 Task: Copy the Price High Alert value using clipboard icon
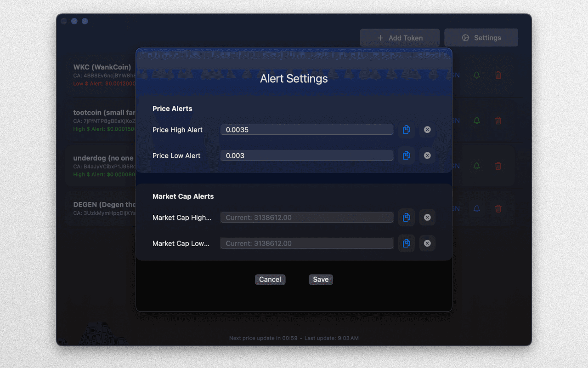(406, 130)
